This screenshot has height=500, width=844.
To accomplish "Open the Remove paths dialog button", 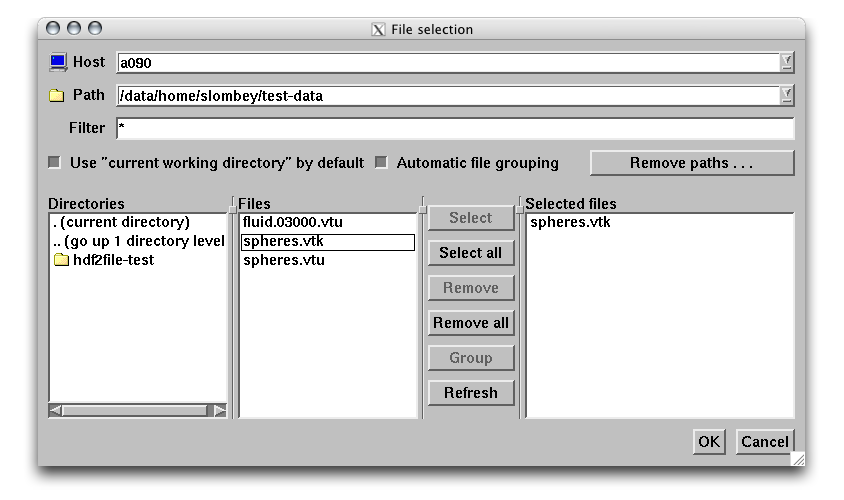I will 691,163.
